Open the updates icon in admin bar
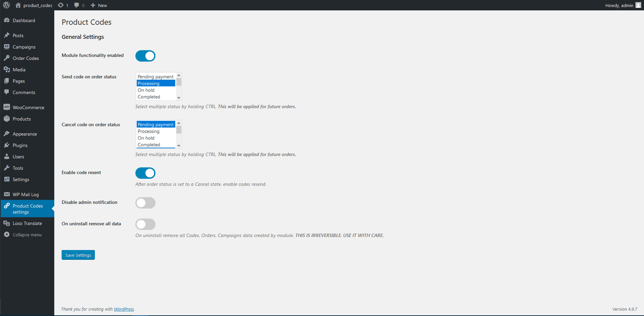This screenshot has height=316, width=644. (x=61, y=5)
